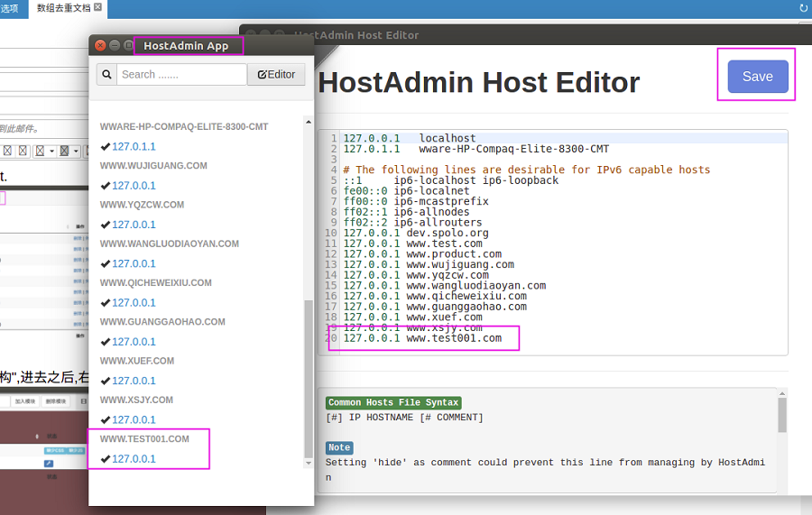
Task: Click editor line 4 IPv6 comment
Action: [527, 170]
